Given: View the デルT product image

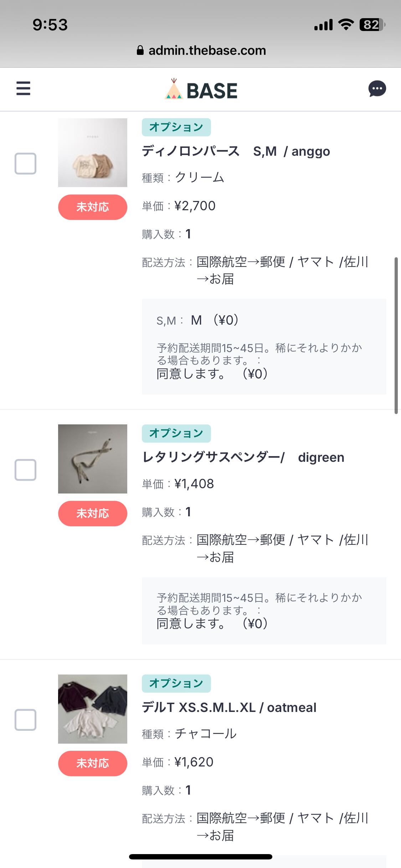Looking at the screenshot, I should [93, 709].
